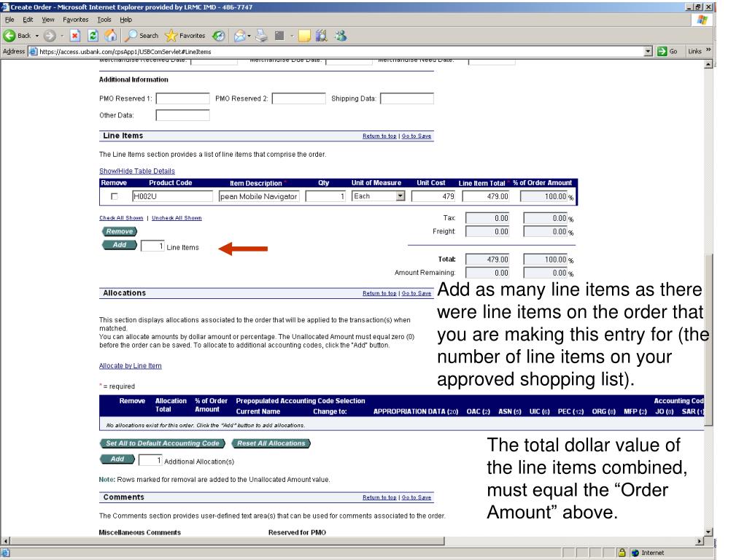Click the Internet zone globe in status bar
This screenshot has width=747, height=560.
(x=635, y=553)
